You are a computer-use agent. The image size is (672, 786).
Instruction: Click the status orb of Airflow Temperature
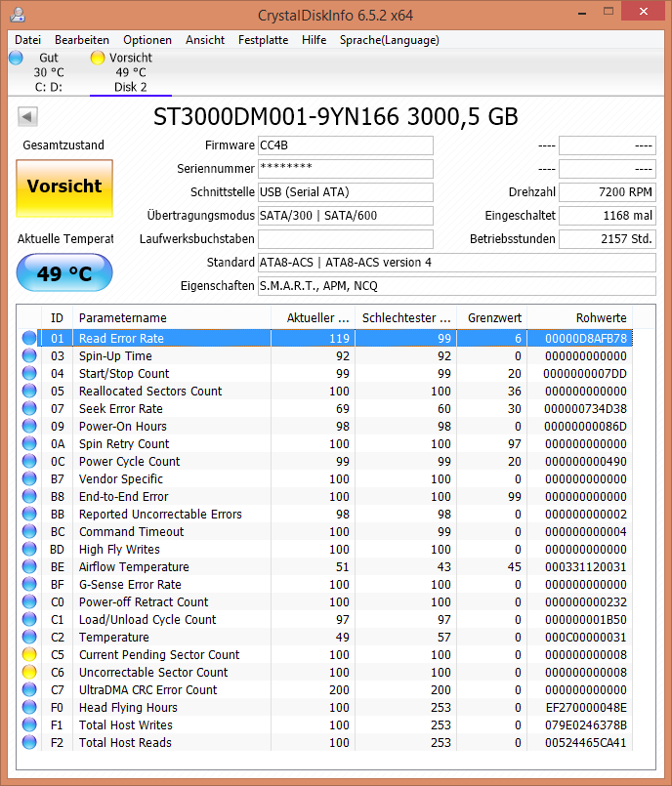pyautogui.click(x=29, y=566)
